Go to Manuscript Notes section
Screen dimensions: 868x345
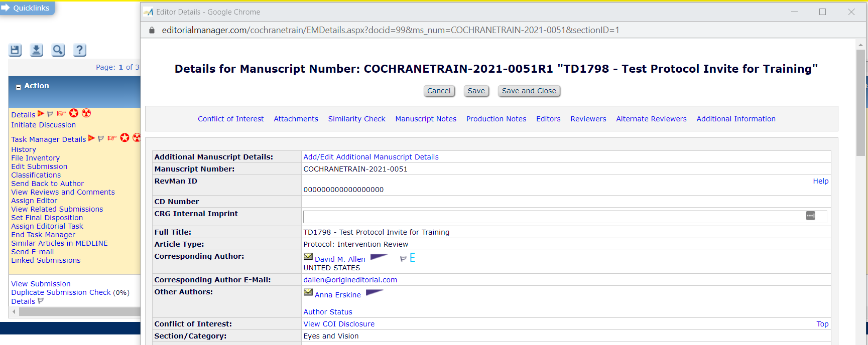tap(425, 119)
